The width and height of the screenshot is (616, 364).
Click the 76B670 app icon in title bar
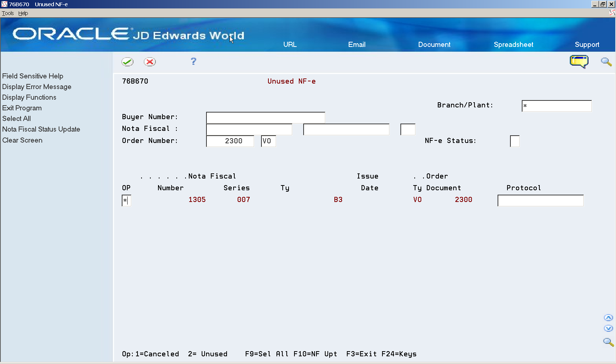[x=4, y=4]
